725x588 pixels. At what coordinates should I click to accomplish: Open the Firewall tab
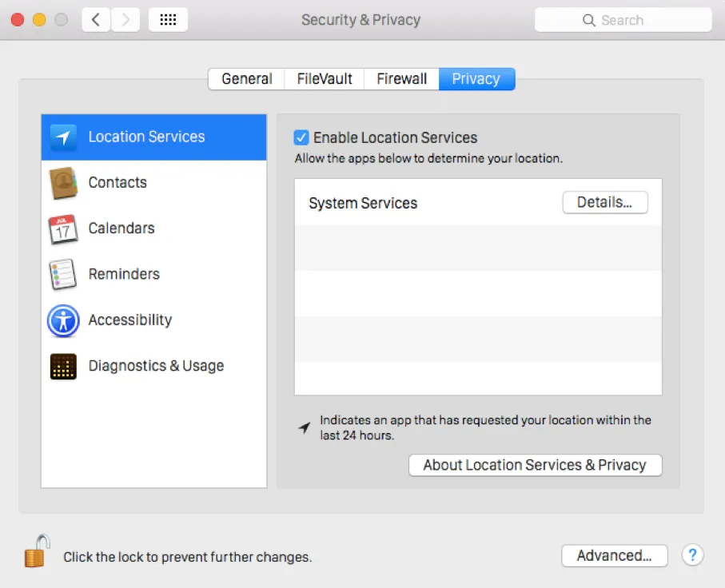pos(401,79)
